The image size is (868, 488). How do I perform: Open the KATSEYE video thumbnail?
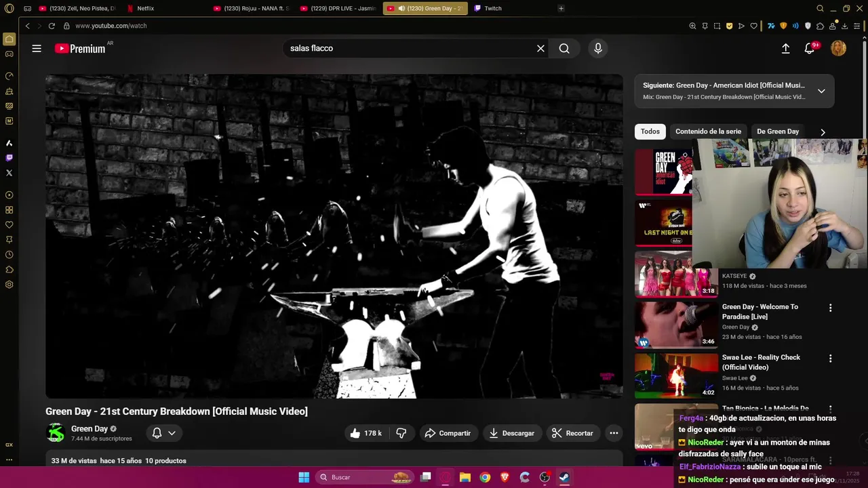(x=676, y=274)
